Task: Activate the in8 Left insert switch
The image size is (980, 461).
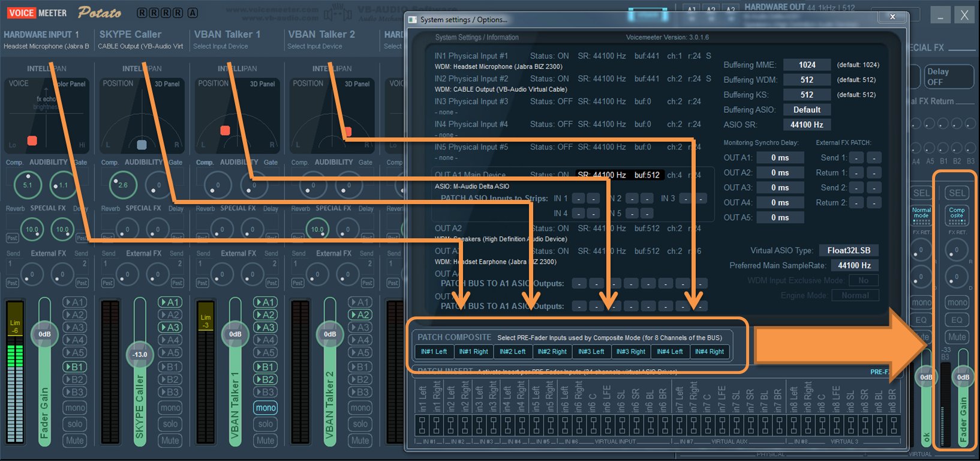Action: (x=794, y=426)
